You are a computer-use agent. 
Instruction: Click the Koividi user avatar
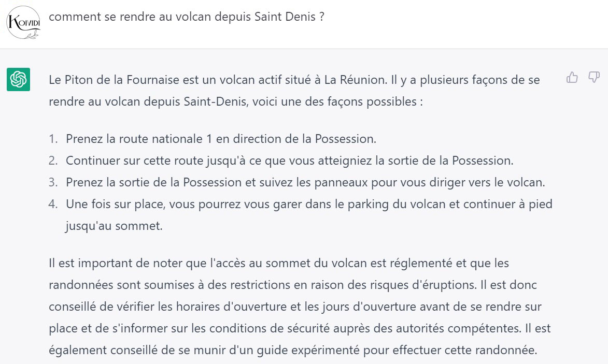tap(23, 21)
